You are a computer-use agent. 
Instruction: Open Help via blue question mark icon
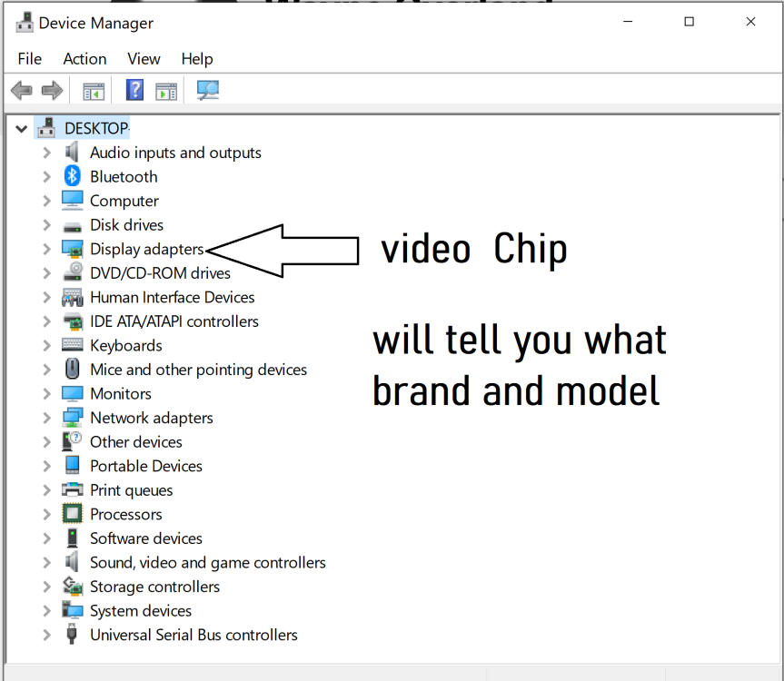click(134, 90)
